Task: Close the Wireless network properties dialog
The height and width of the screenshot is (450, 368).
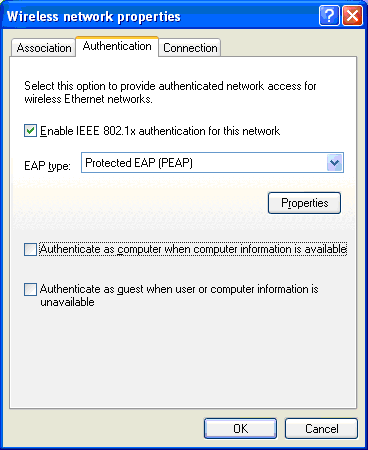Action: pyautogui.click(x=352, y=15)
